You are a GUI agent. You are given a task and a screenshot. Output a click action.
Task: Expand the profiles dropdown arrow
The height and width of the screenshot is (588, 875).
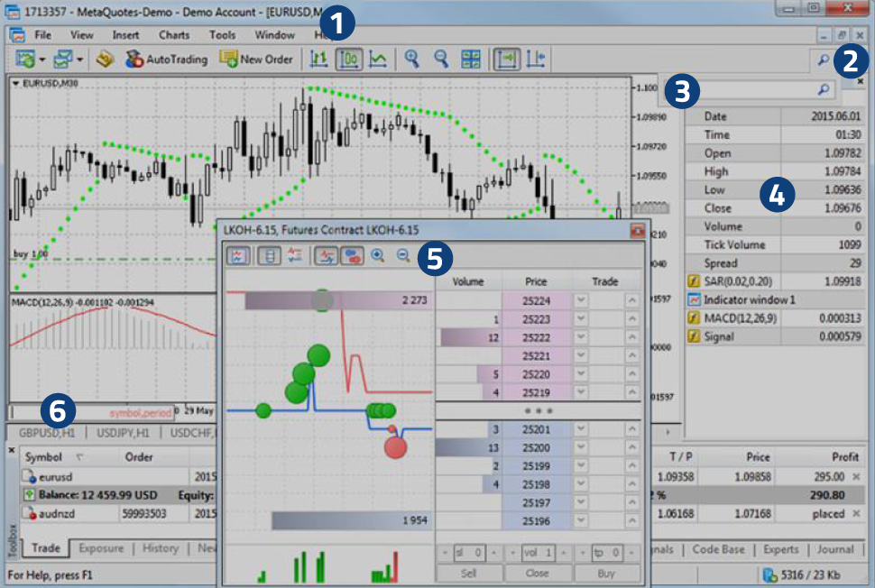pos(79,60)
